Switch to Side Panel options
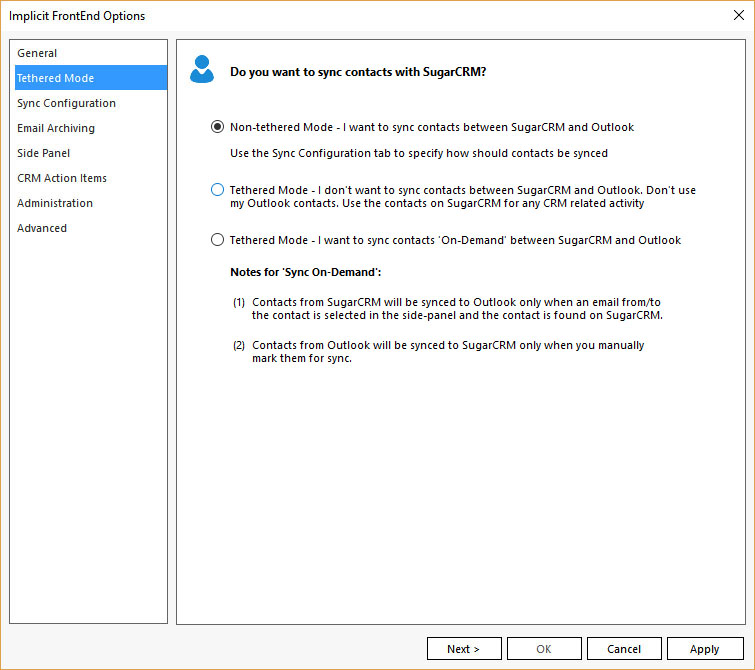The image size is (755, 670). (43, 153)
